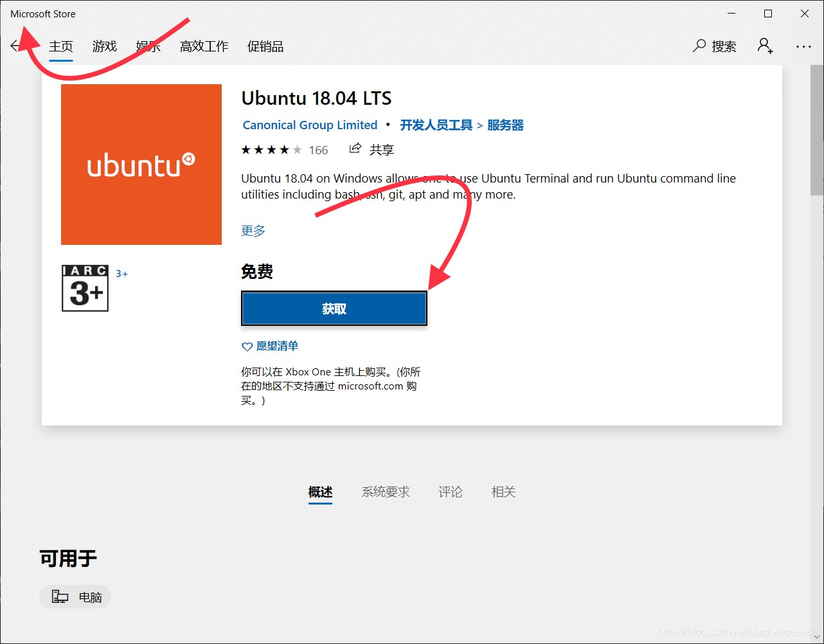The height and width of the screenshot is (644, 824).
Task: Expand the description with 更多
Action: [x=253, y=231]
